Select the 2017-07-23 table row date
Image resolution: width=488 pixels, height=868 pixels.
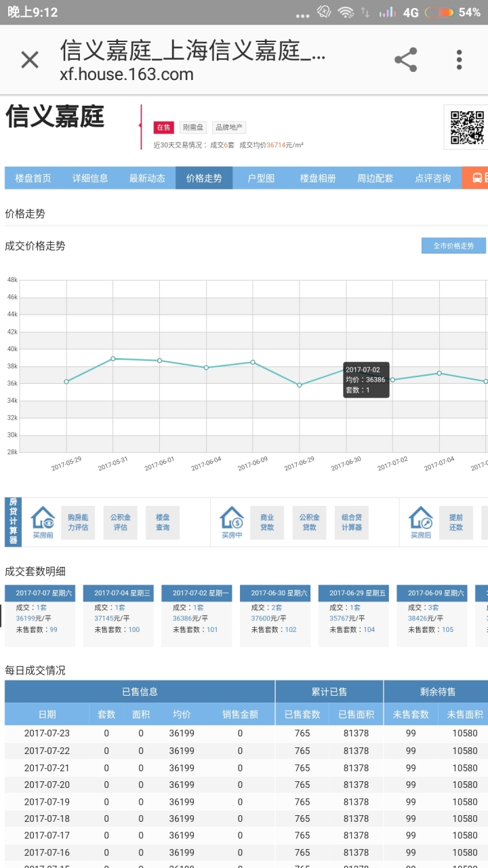pyautogui.click(x=47, y=733)
